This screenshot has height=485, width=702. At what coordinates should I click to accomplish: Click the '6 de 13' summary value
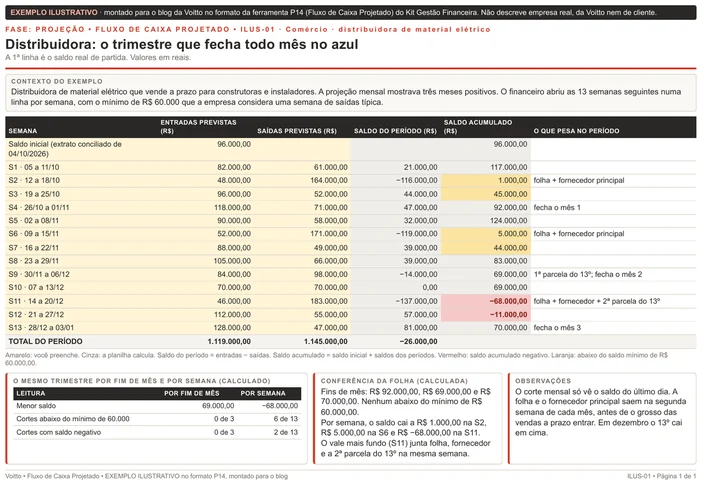point(286,419)
